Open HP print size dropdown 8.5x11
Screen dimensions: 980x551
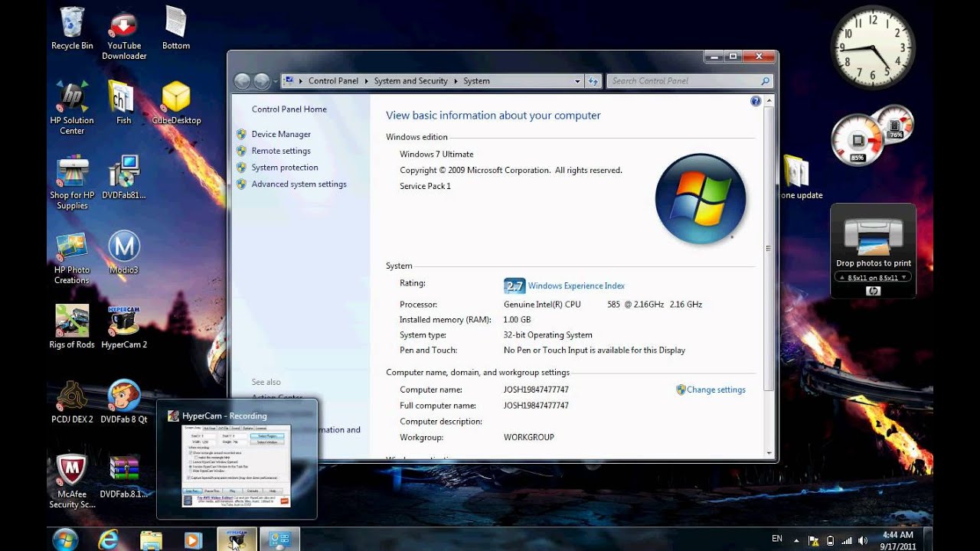point(873,277)
